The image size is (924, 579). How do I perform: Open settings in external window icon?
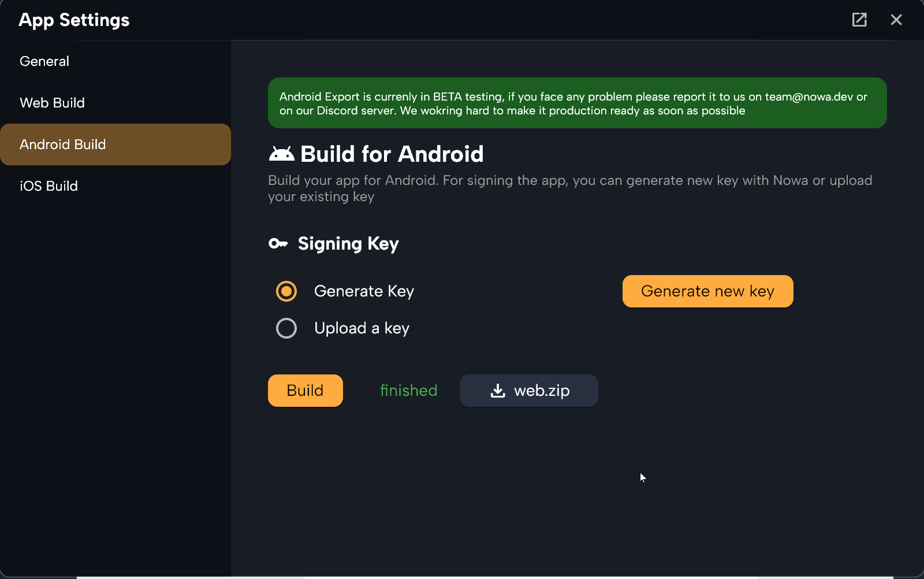coord(859,20)
